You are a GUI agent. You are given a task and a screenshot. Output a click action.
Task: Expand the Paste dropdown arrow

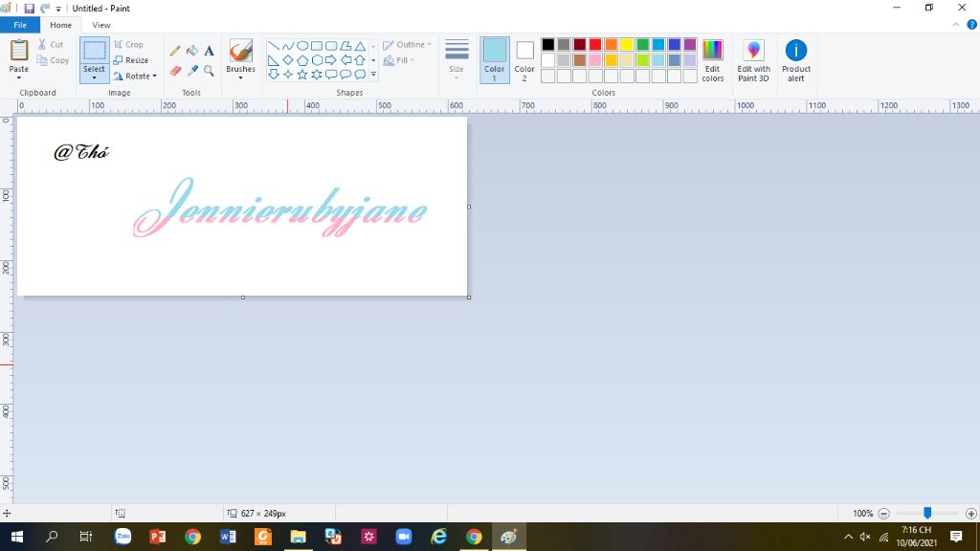(x=19, y=77)
